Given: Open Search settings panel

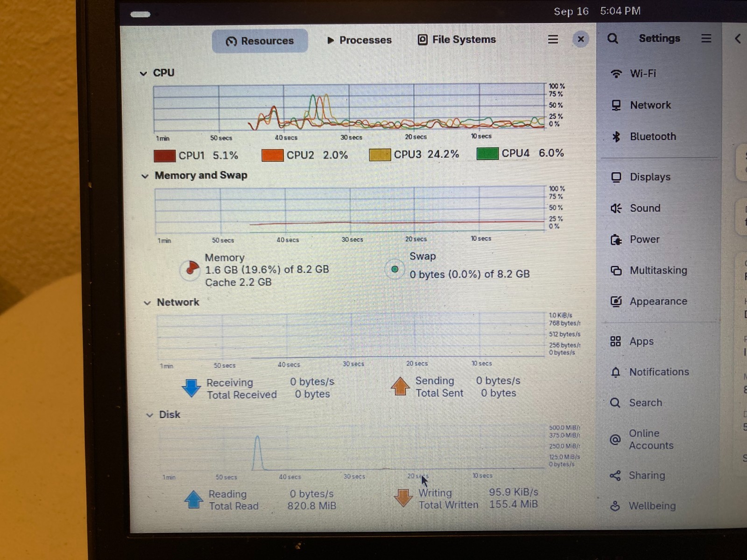Looking at the screenshot, I should pyautogui.click(x=659, y=403).
